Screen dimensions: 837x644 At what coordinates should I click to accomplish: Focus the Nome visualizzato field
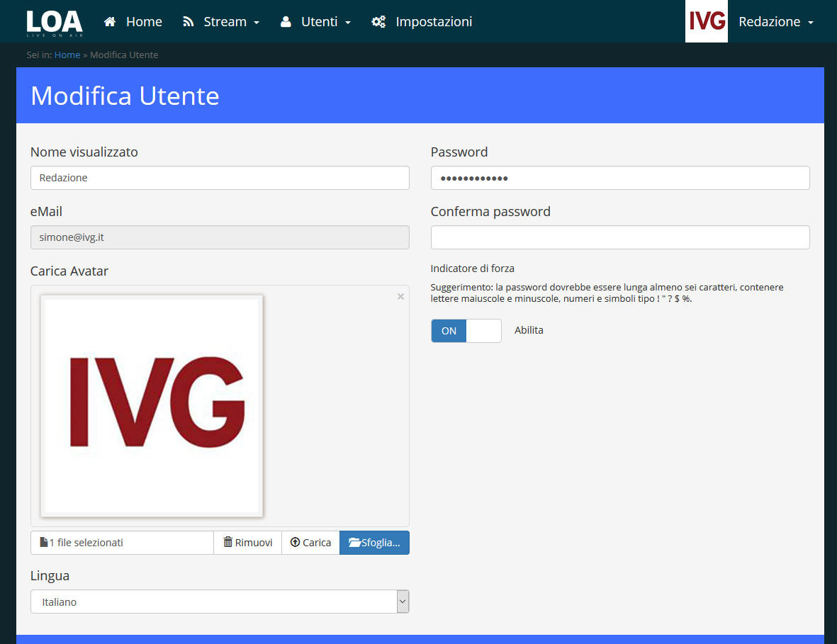pos(220,178)
